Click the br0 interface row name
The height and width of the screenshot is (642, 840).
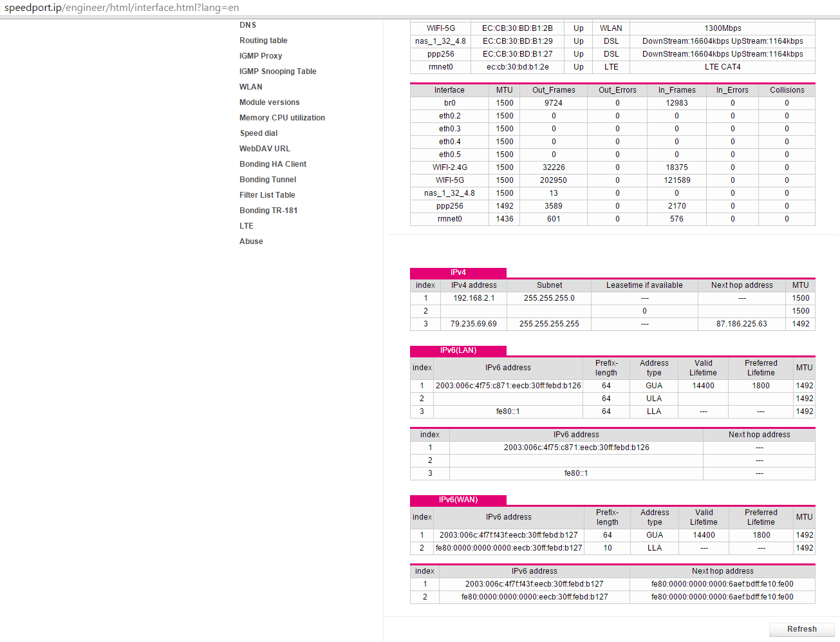pos(449,103)
